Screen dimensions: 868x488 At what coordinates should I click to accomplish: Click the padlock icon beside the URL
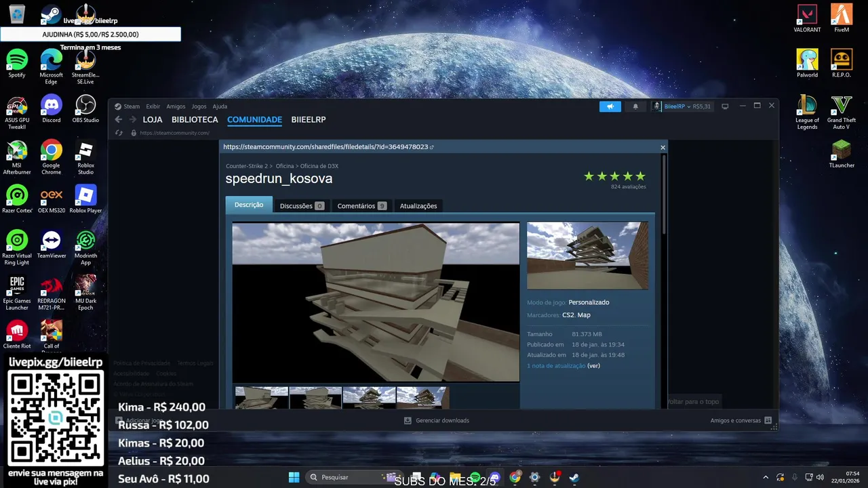(134, 133)
